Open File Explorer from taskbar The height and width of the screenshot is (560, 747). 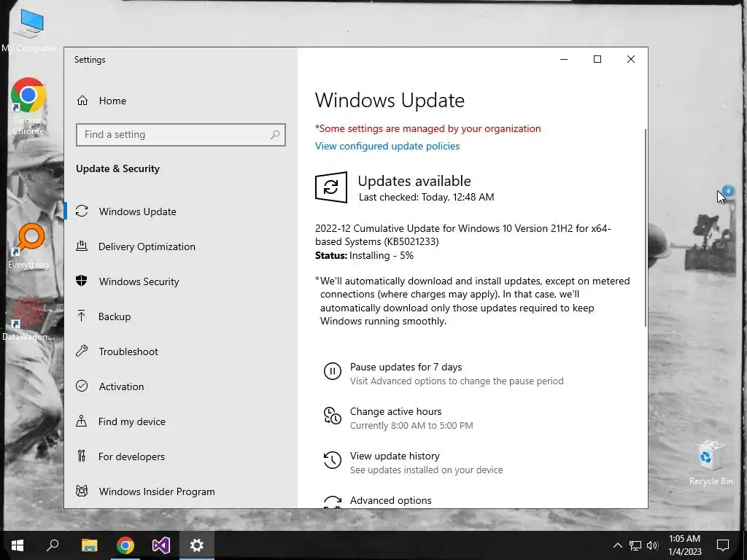[89, 545]
